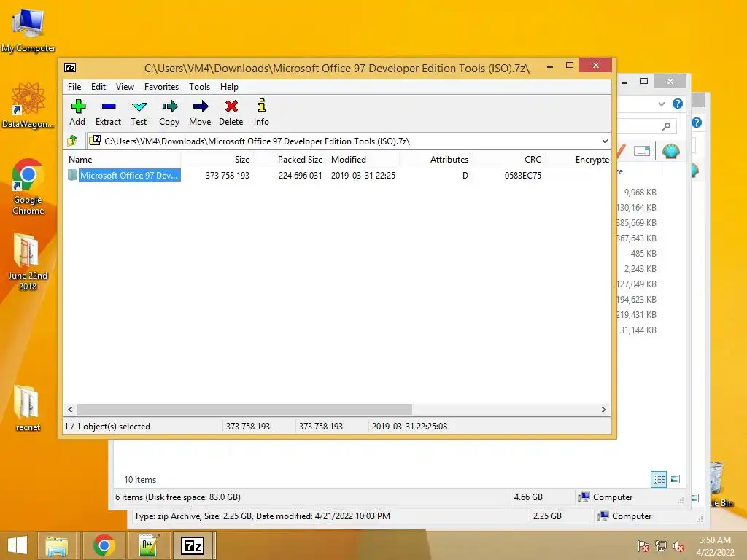Click the 9,968 KB entry in background window
The width and height of the screenshot is (747, 560).
(640, 192)
